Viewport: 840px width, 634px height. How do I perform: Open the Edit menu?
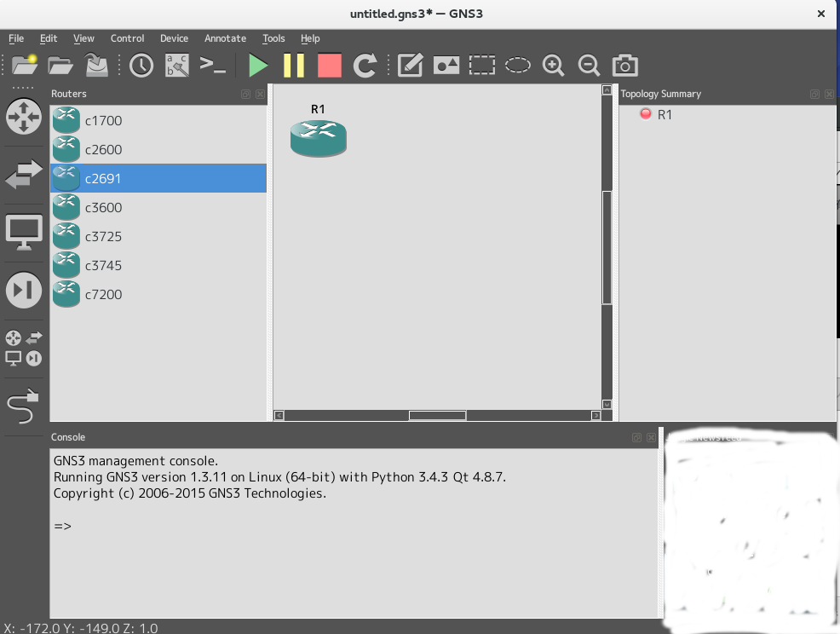pyautogui.click(x=49, y=38)
